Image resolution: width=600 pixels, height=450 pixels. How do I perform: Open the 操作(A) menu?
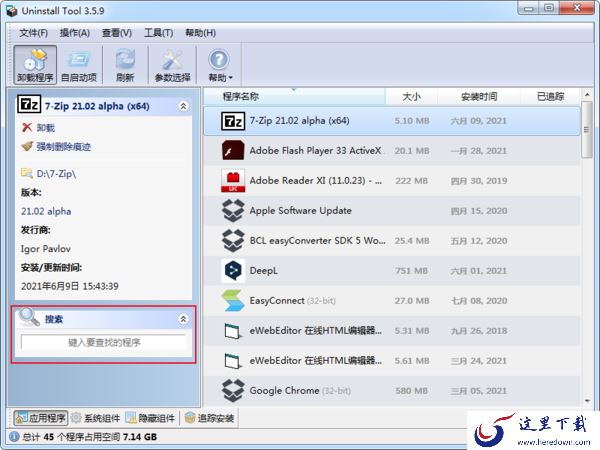(x=75, y=33)
